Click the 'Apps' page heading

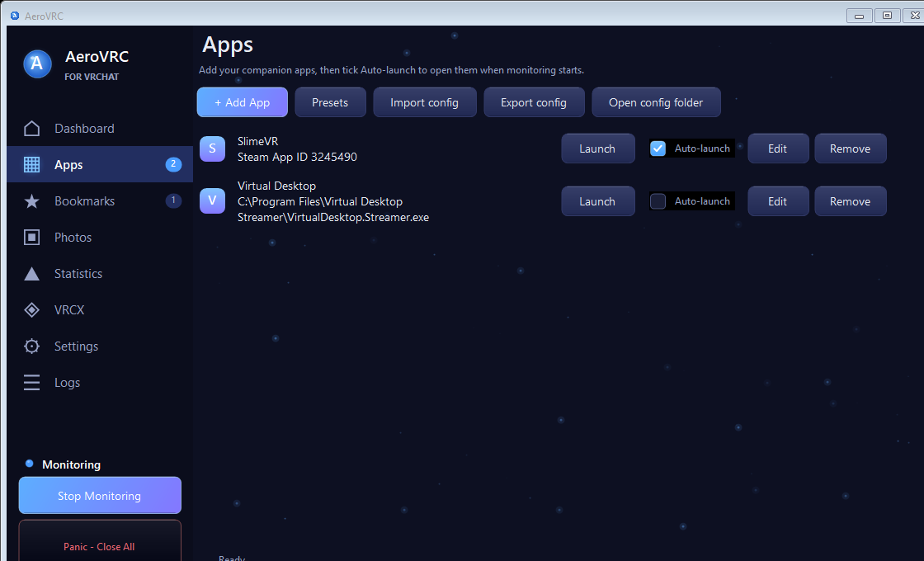228,45
